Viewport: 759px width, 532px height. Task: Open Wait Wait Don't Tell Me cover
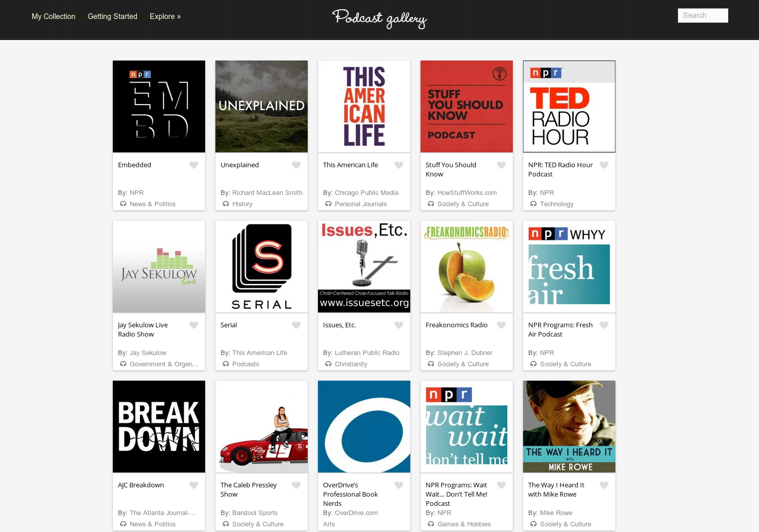click(467, 426)
